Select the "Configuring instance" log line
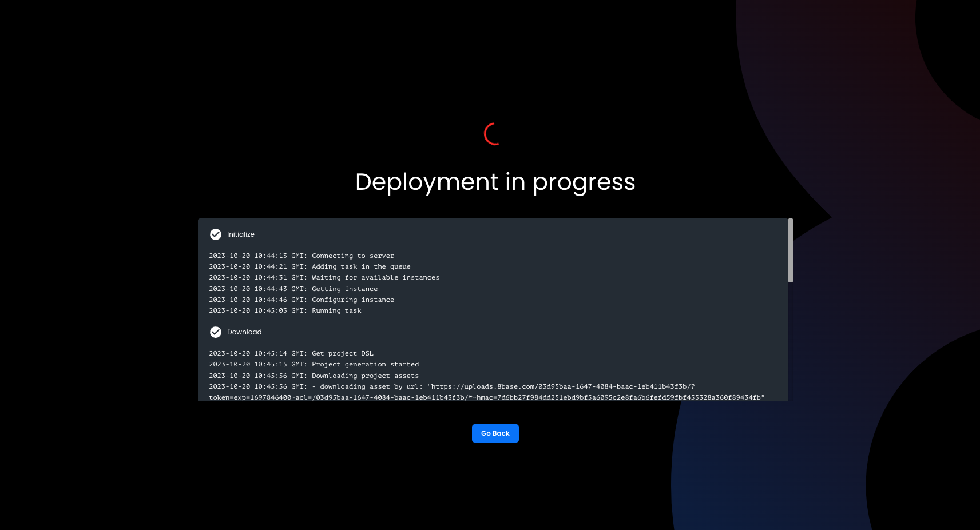 (301, 300)
